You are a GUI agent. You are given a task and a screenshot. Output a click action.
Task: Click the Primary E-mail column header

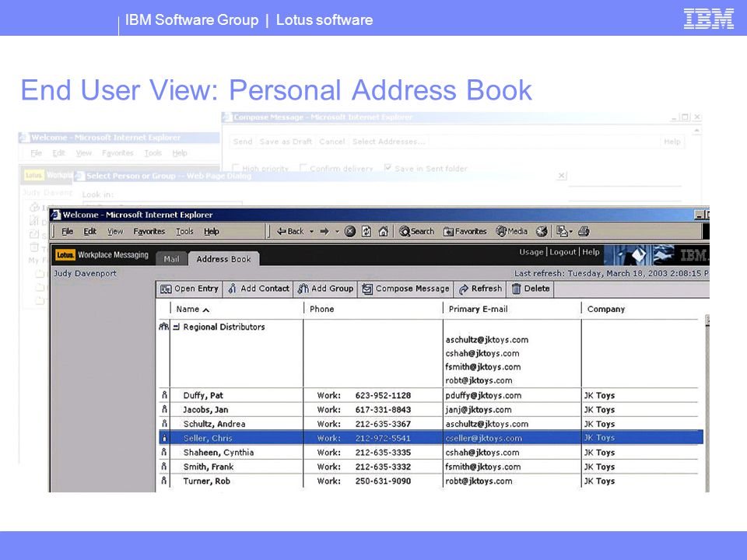click(478, 309)
